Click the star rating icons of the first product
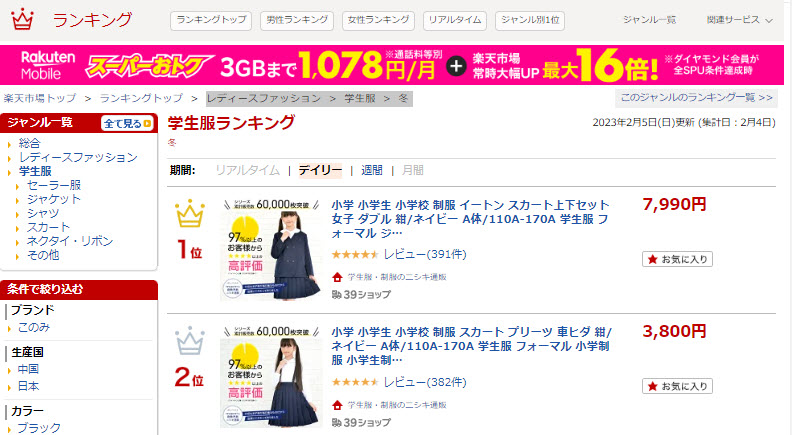The height and width of the screenshot is (435, 792). [355, 255]
